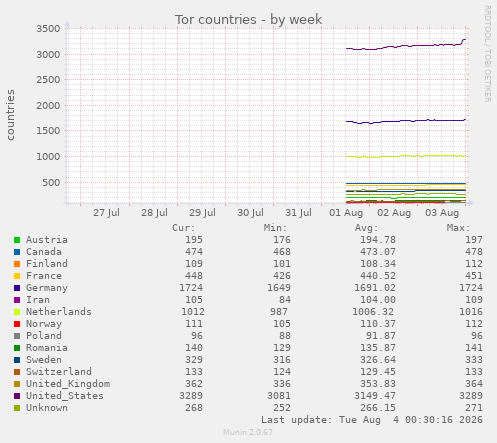Click the Austria green legend swatch

click(17, 240)
